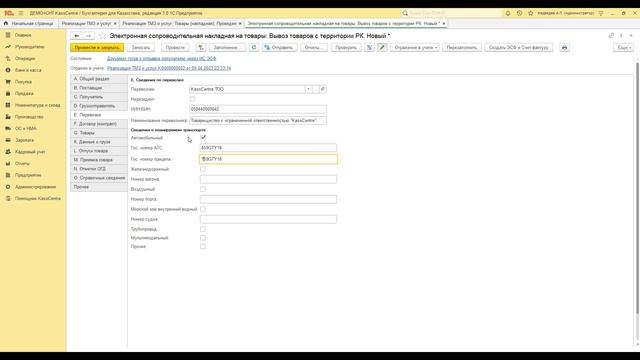Toggle the Нерезидент checkbox
Screen dimensions: 640x360
click(x=192, y=99)
